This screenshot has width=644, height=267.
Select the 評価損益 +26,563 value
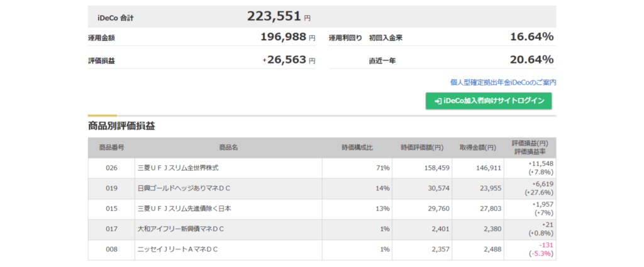tap(286, 60)
